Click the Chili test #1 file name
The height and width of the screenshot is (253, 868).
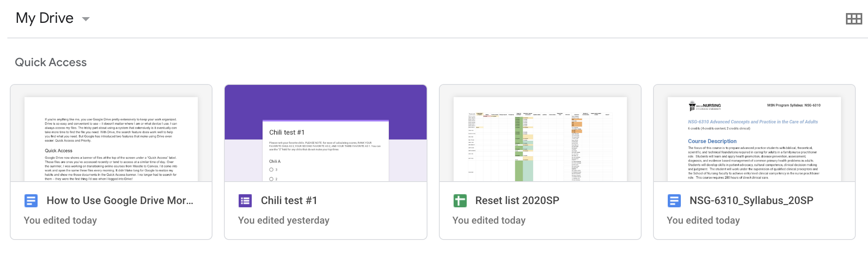coord(289,201)
